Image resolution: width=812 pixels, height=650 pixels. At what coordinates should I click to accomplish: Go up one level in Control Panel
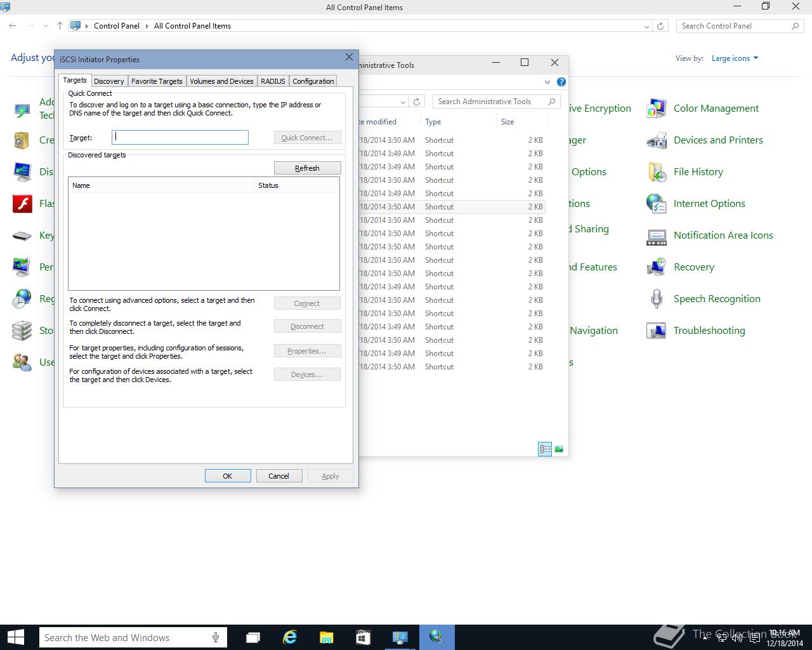pyautogui.click(x=60, y=26)
